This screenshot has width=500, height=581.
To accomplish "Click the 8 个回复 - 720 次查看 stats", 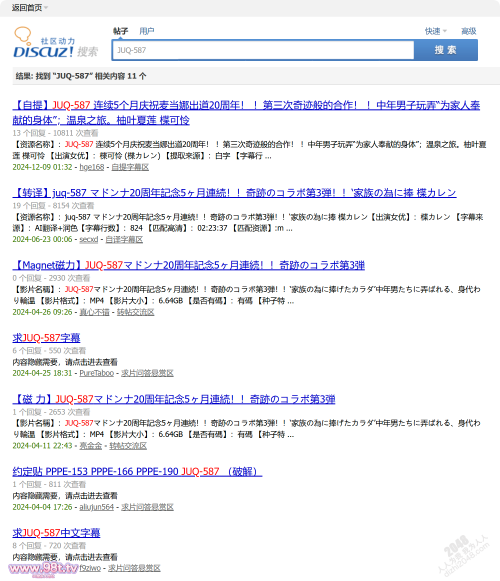I will click(49, 546).
